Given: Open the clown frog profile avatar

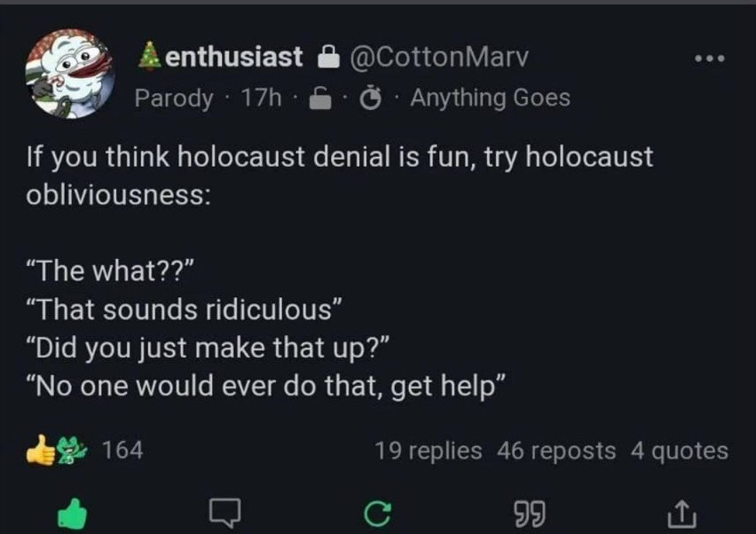Looking at the screenshot, I should point(70,74).
